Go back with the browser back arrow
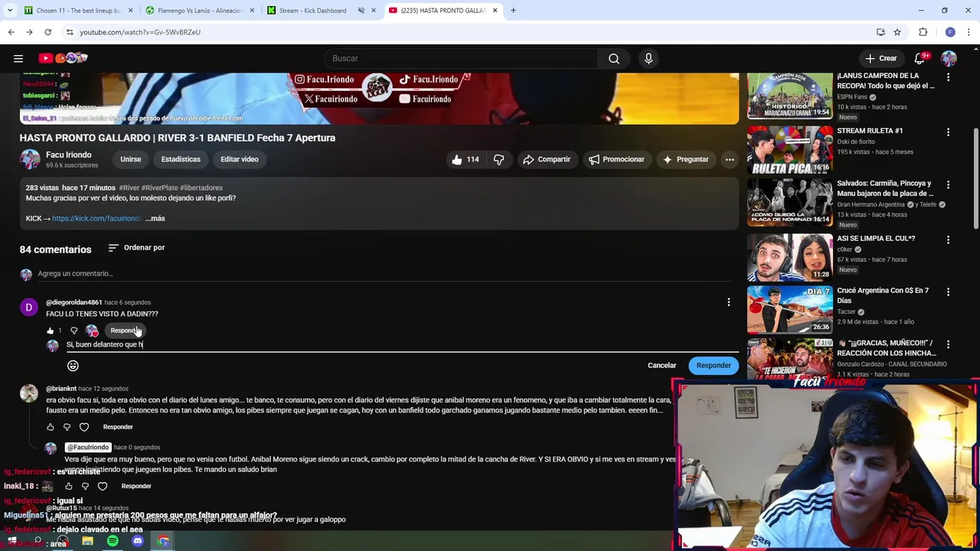The width and height of the screenshot is (980, 551). 11,32
